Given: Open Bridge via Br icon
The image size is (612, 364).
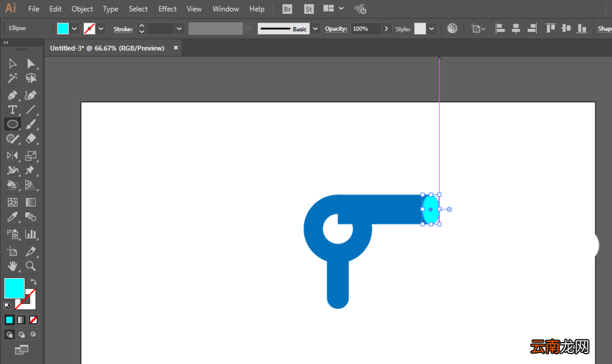Looking at the screenshot, I should coord(287,9).
